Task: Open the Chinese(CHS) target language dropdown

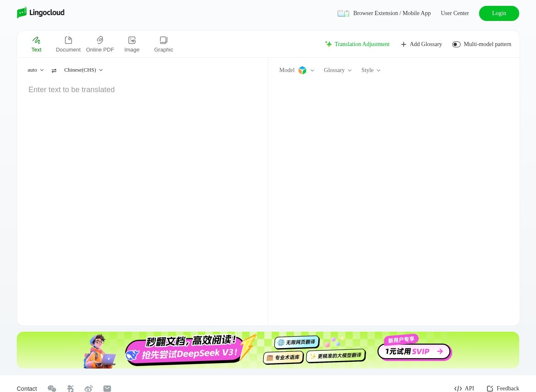Action: 83,70
